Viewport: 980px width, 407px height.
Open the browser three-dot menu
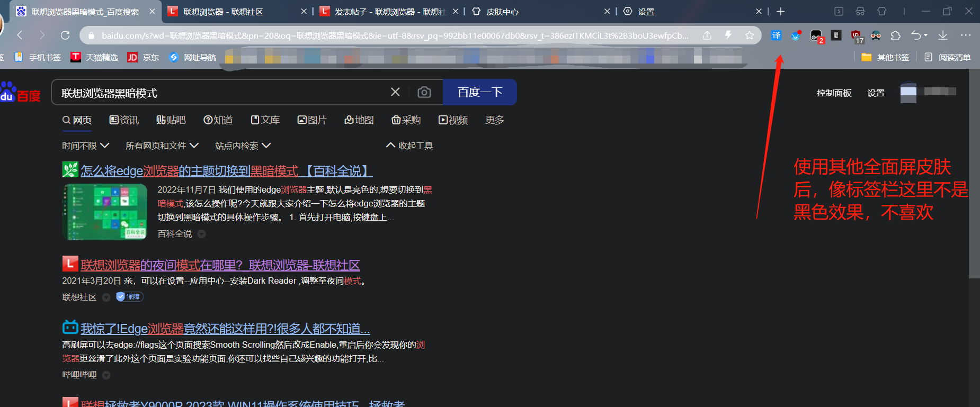(x=965, y=35)
